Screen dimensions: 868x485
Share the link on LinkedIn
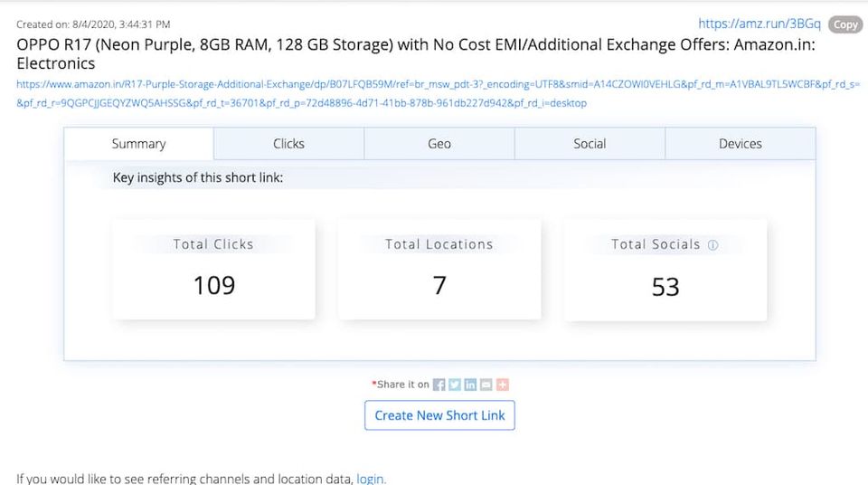click(x=470, y=385)
